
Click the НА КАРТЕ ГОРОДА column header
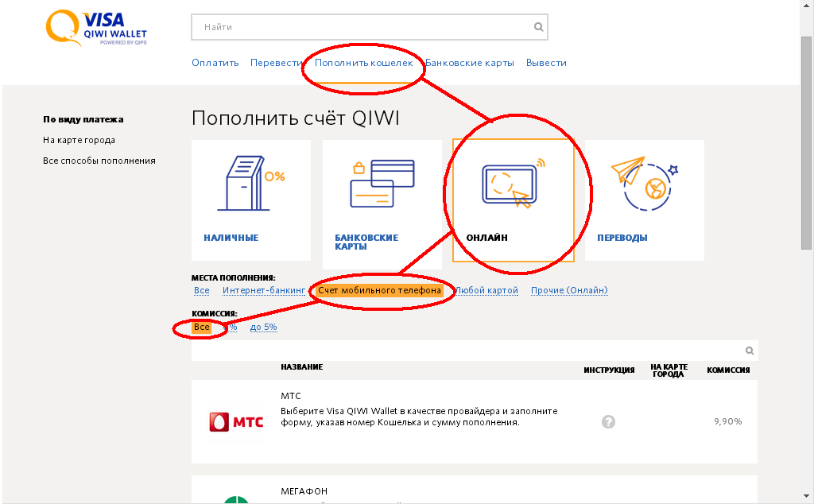[669, 370]
